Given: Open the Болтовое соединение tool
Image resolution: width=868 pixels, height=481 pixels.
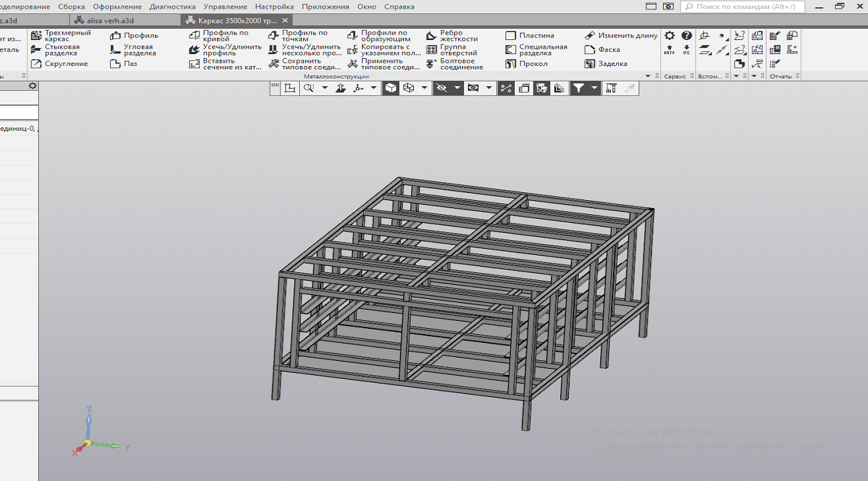Looking at the screenshot, I should point(431,64).
